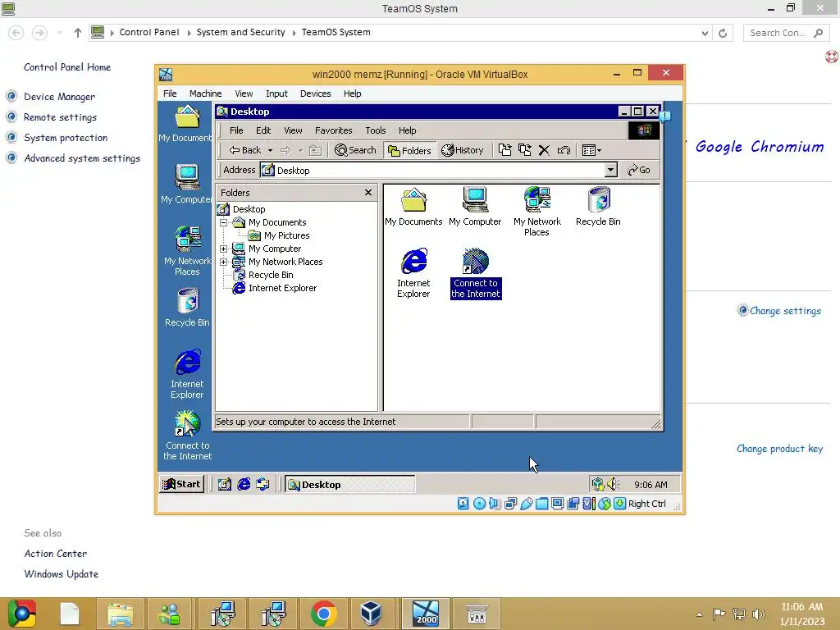Screen dimensions: 840x630
Task: Click the Control Panel search box
Action: (x=785, y=33)
